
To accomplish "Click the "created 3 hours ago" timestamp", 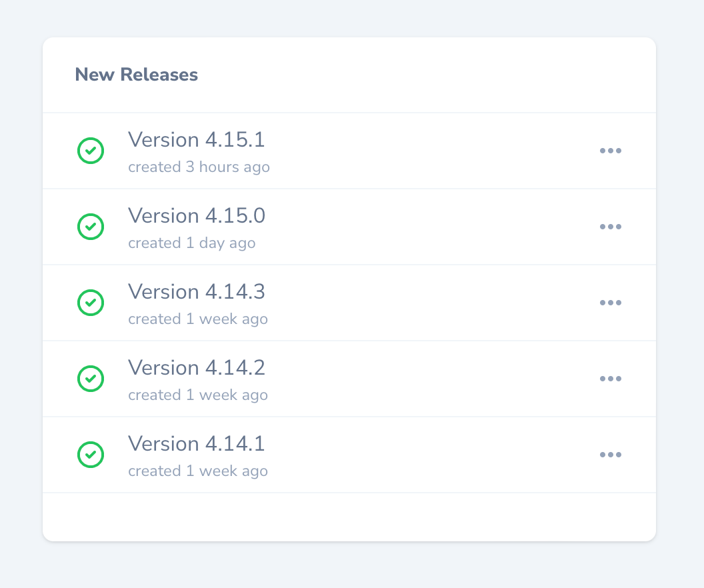I will pyautogui.click(x=199, y=167).
